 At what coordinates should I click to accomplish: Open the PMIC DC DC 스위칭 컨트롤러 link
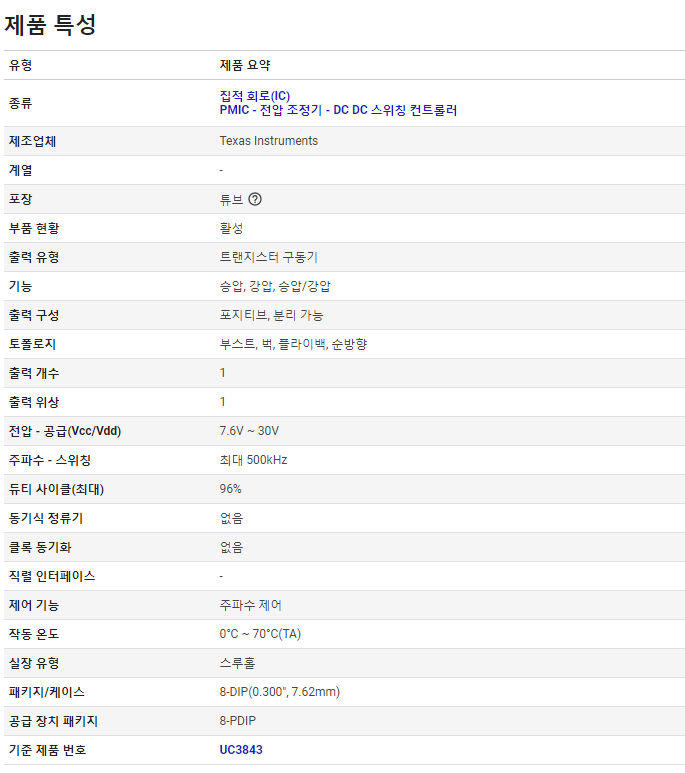(338, 110)
